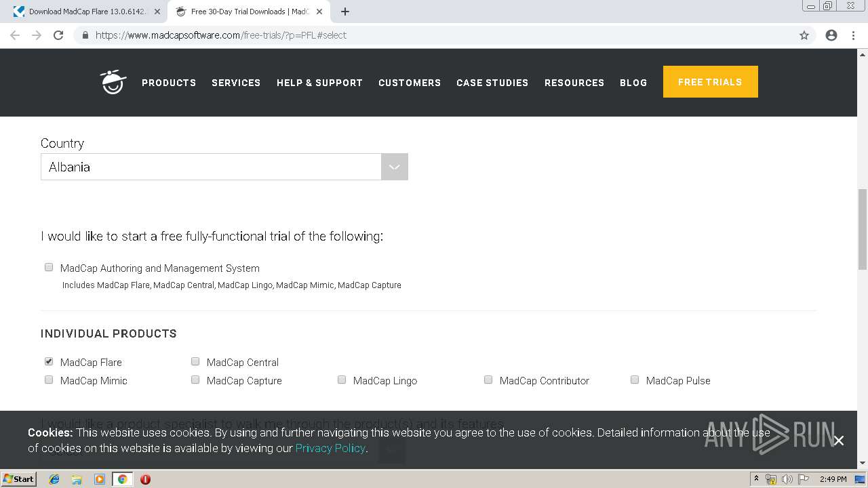Open the Privacy Policy link
The width and height of the screenshot is (868, 488).
330,448
